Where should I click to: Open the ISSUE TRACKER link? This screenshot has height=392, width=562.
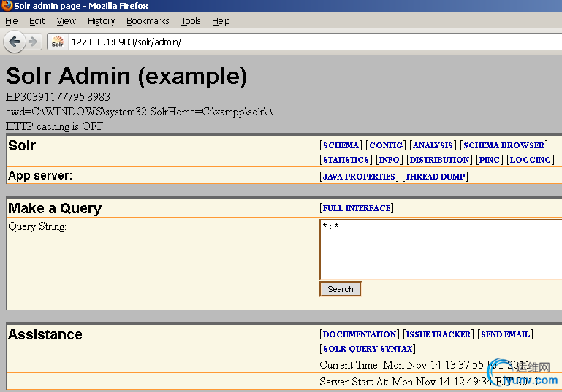pyautogui.click(x=438, y=334)
